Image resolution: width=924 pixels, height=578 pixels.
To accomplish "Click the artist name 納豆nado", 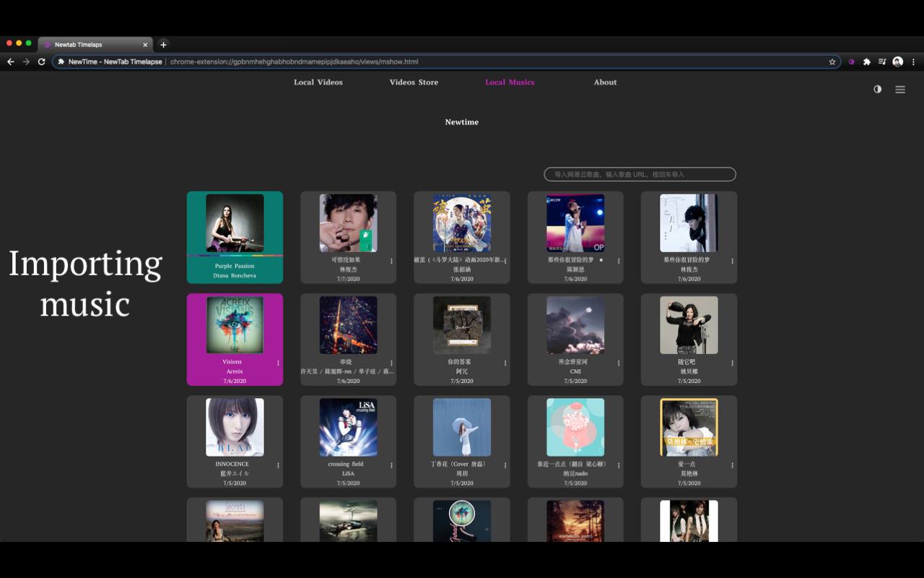I will (x=575, y=473).
